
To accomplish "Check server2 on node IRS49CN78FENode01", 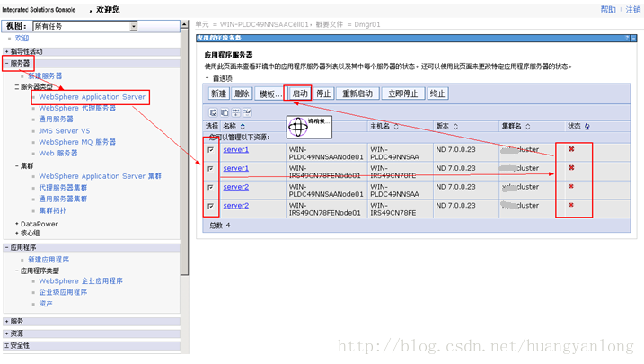I will point(211,206).
